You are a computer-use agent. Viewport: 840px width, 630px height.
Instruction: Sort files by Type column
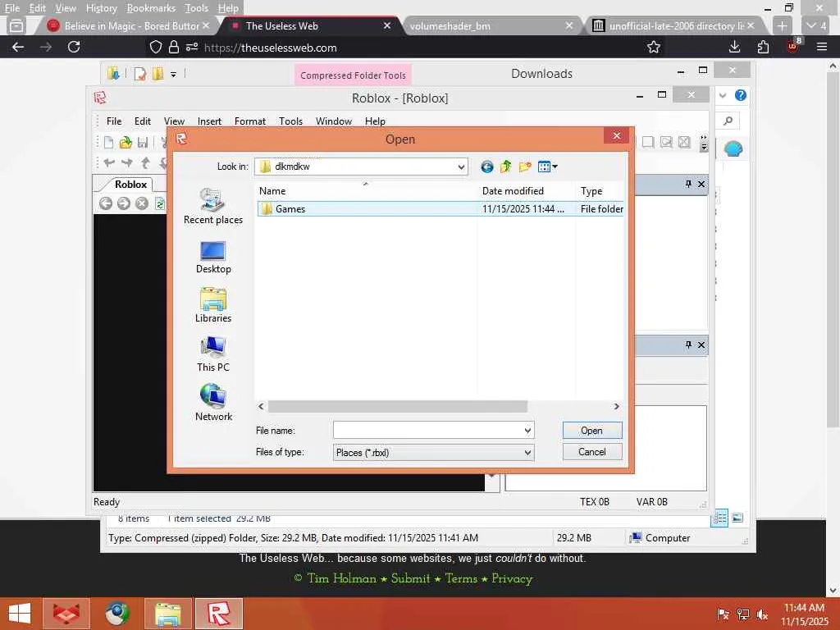(x=600, y=190)
